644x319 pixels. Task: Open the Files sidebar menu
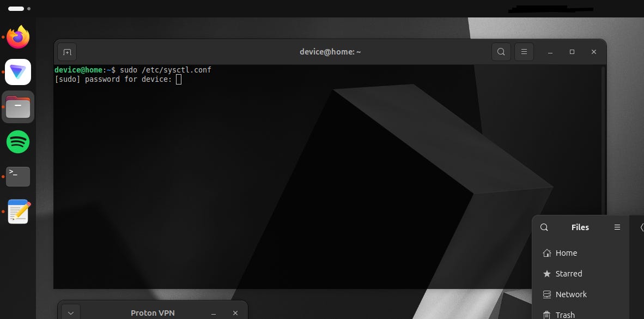point(617,227)
